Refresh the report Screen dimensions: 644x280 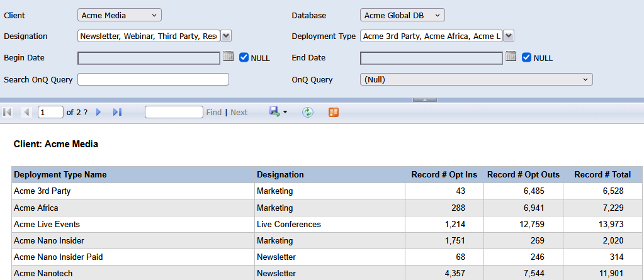coord(308,112)
